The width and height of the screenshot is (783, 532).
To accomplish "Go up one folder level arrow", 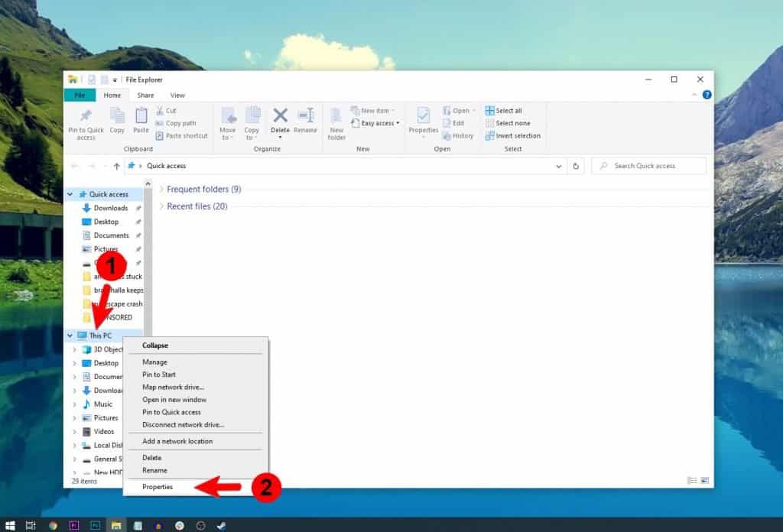I will pyautogui.click(x=116, y=166).
